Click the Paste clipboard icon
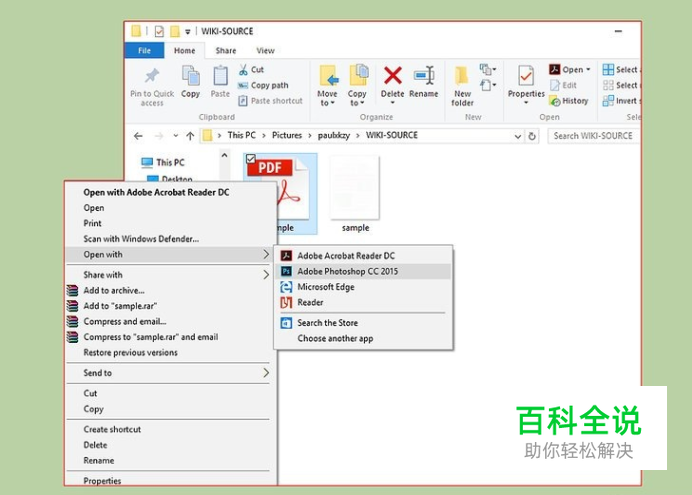 (x=220, y=76)
